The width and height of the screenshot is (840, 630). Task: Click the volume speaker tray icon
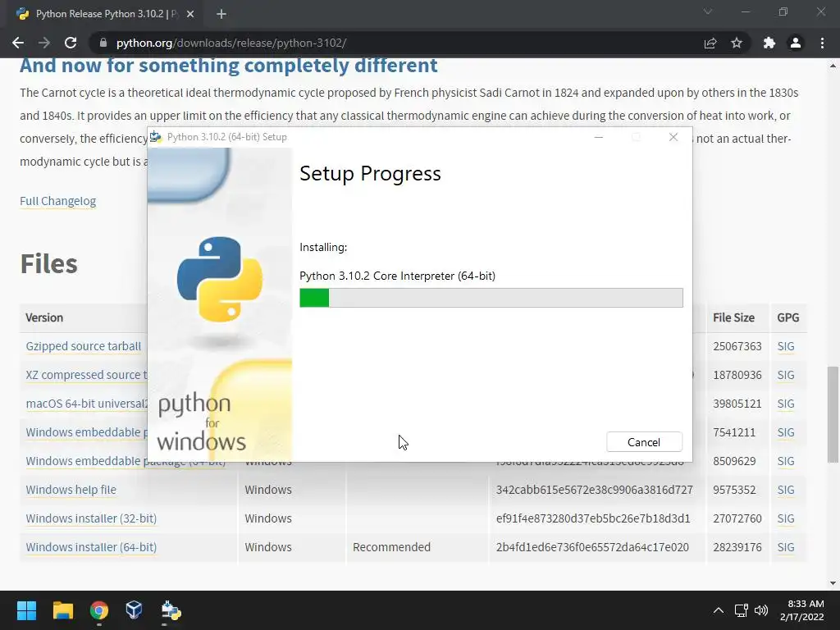point(761,610)
